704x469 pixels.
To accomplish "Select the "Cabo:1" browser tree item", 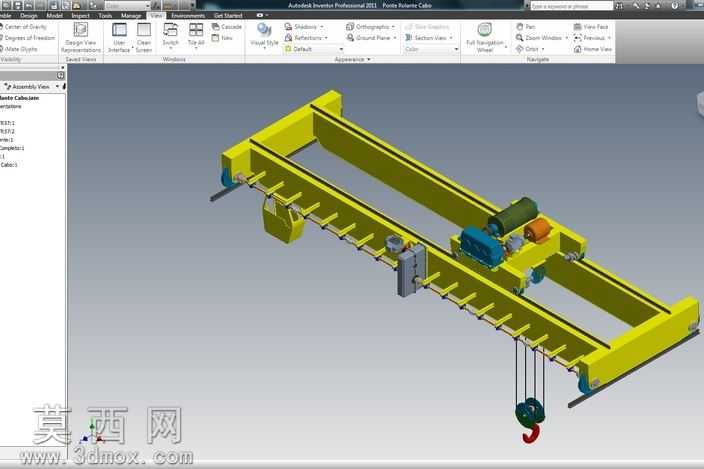I will pyautogui.click(x=9, y=165).
